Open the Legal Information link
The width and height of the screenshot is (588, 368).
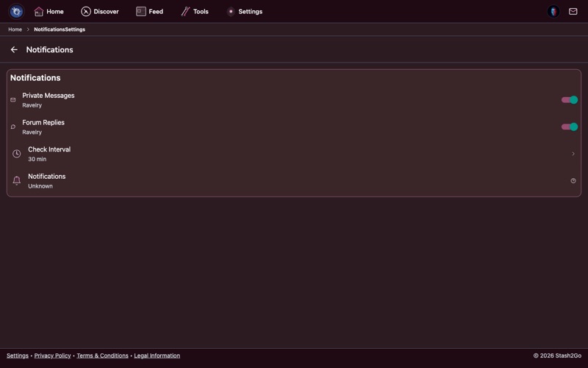pyautogui.click(x=157, y=355)
